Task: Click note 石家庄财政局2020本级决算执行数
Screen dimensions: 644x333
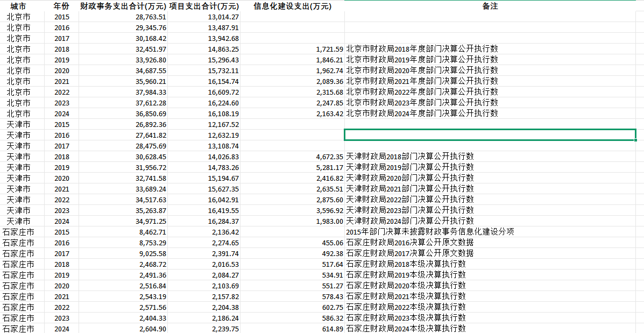Action: tap(406, 285)
